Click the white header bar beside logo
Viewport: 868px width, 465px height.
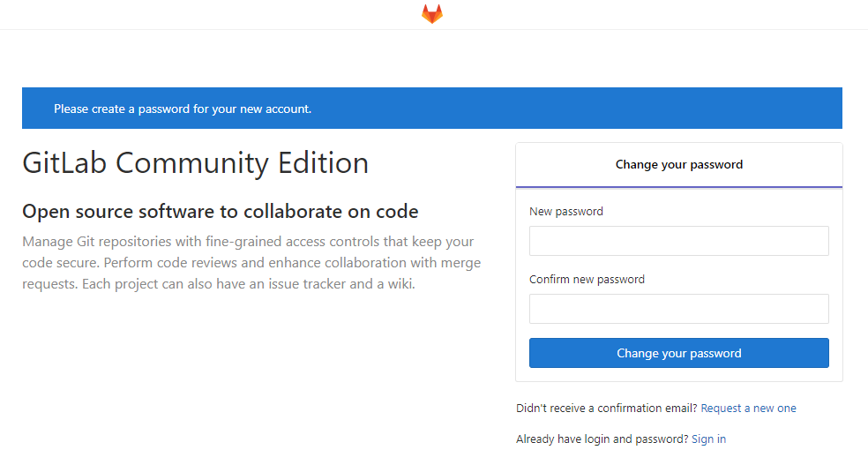coord(221,14)
